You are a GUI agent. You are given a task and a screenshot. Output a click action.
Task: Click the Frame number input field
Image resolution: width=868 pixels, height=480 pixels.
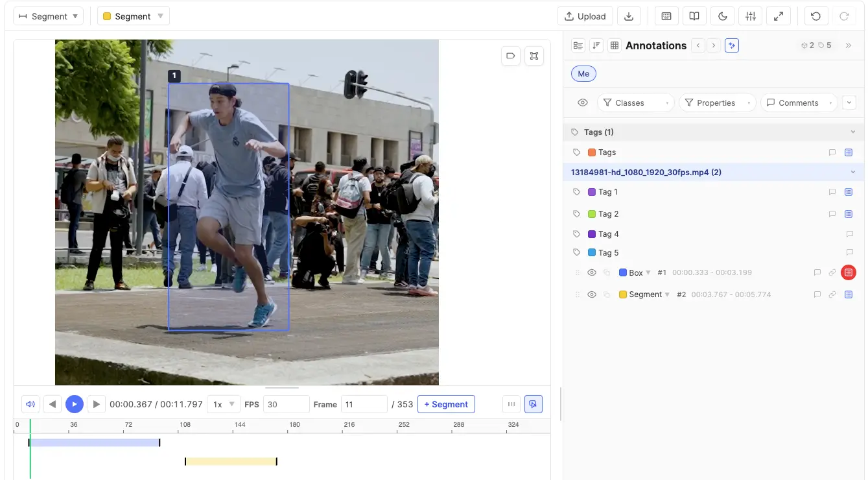(364, 404)
